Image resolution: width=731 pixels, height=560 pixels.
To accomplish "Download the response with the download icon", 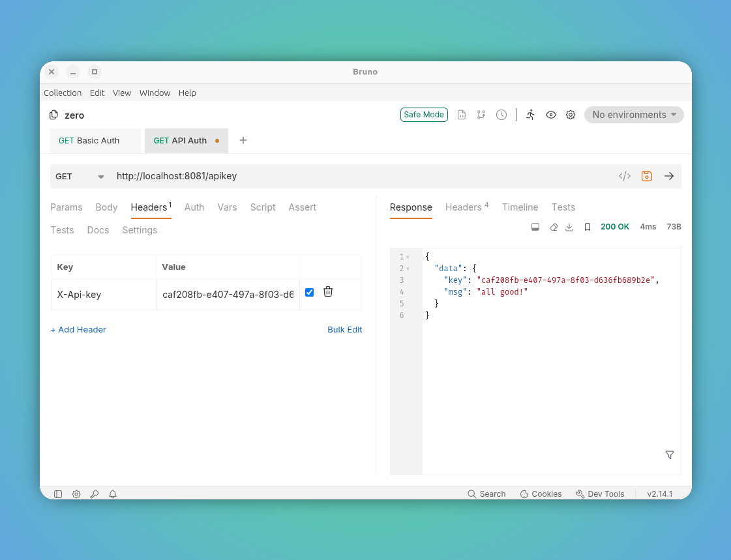I will pyautogui.click(x=569, y=227).
